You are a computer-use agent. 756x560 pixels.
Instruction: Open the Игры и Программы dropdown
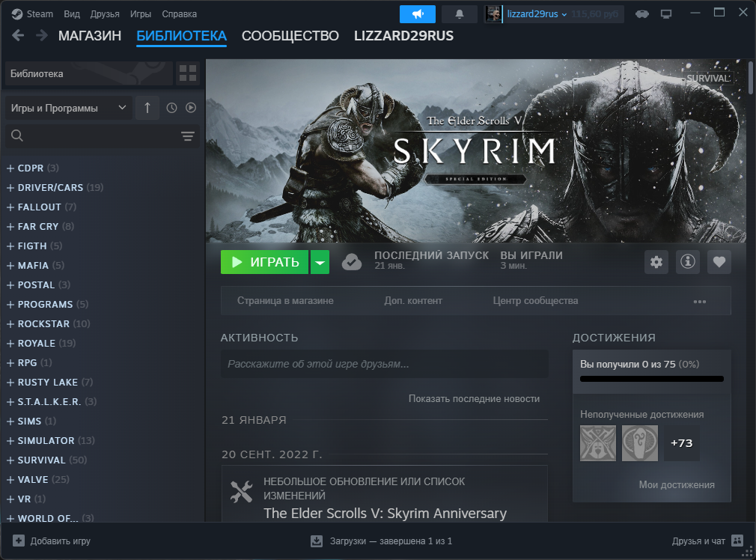tap(68, 108)
